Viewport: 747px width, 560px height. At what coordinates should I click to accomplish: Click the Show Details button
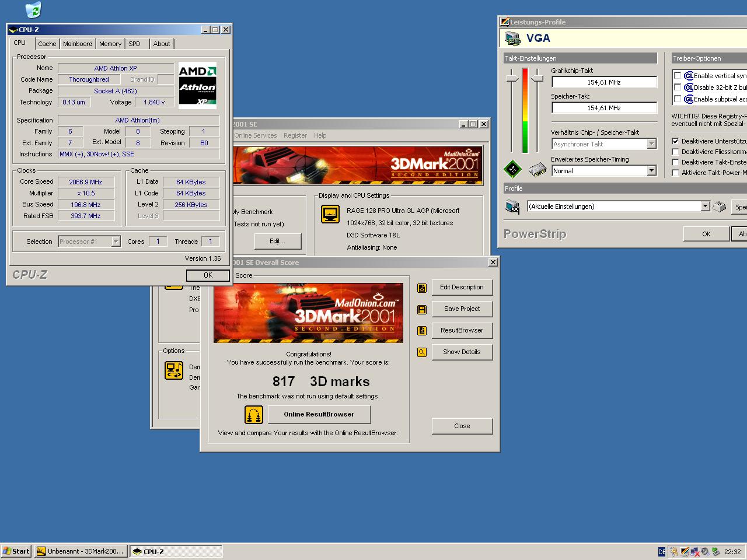tap(462, 352)
